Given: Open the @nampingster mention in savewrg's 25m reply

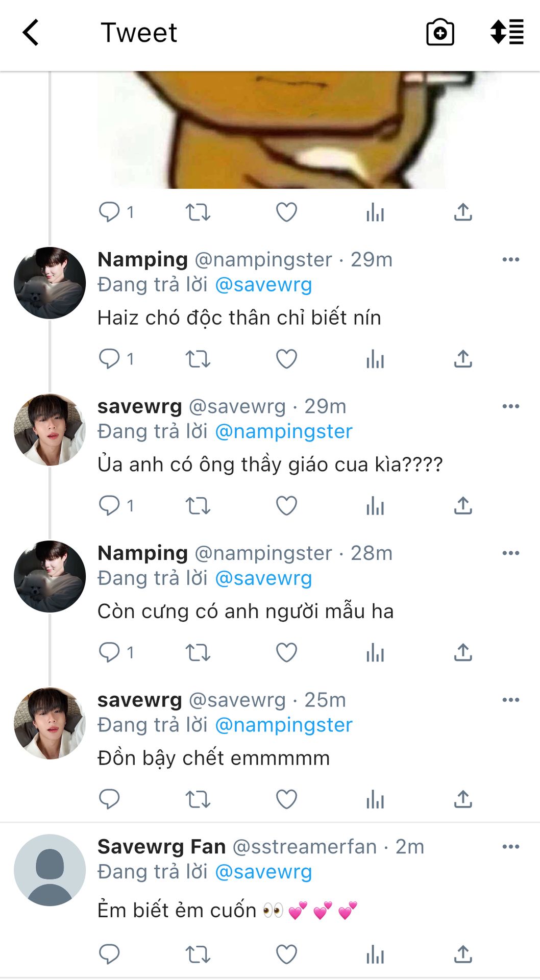Looking at the screenshot, I should click(x=284, y=725).
